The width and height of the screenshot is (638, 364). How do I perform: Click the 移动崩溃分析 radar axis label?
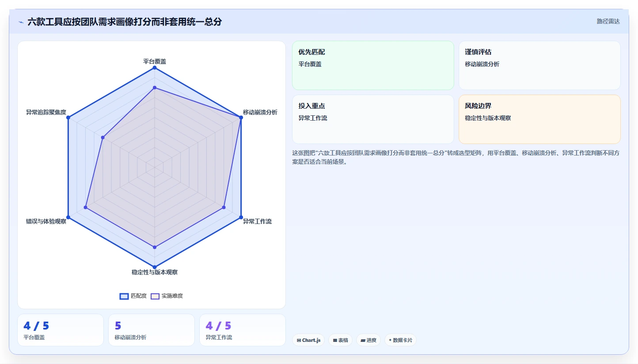(260, 112)
